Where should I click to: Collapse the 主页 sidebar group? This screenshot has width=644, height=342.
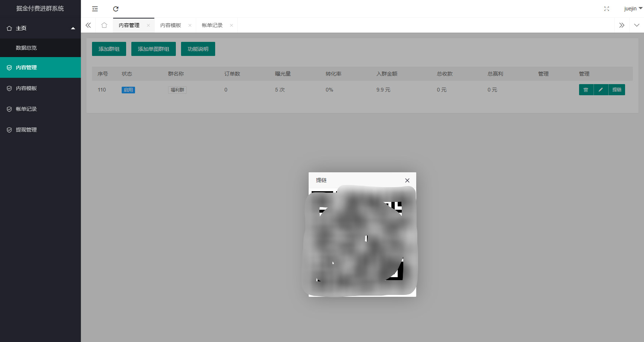point(73,28)
